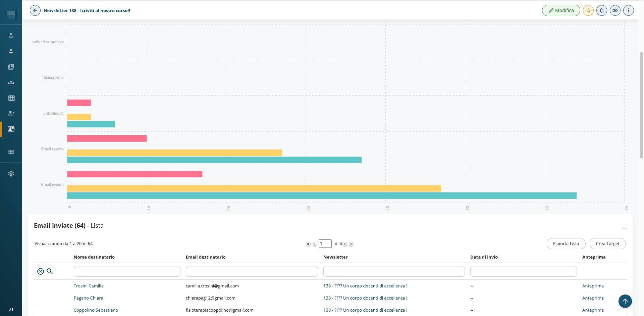The width and height of the screenshot is (644, 316).
Task: Click Indirizzi soppressi chart axis label
Action: click(47, 42)
